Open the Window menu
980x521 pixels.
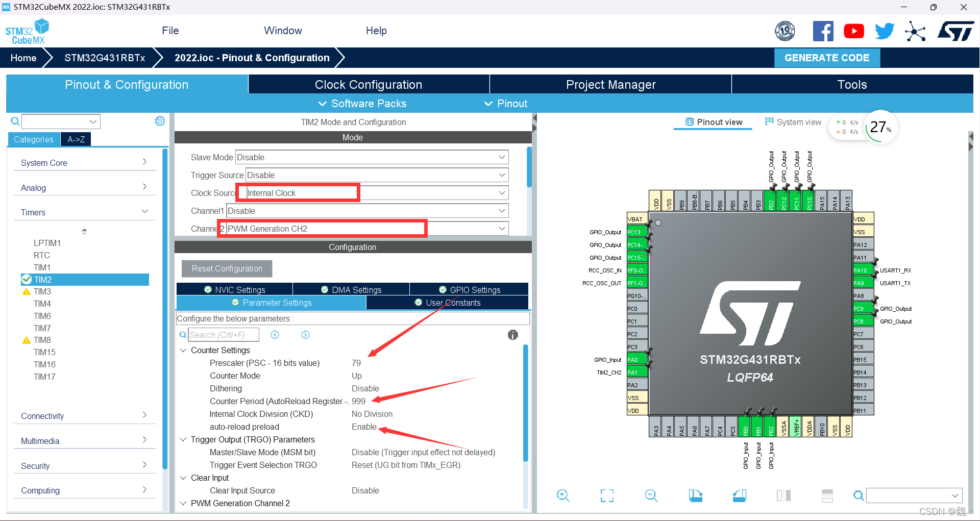tap(283, 31)
